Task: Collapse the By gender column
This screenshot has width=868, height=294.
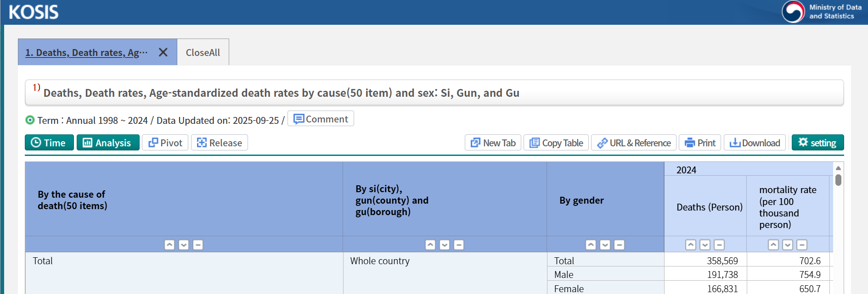Action: pos(619,245)
